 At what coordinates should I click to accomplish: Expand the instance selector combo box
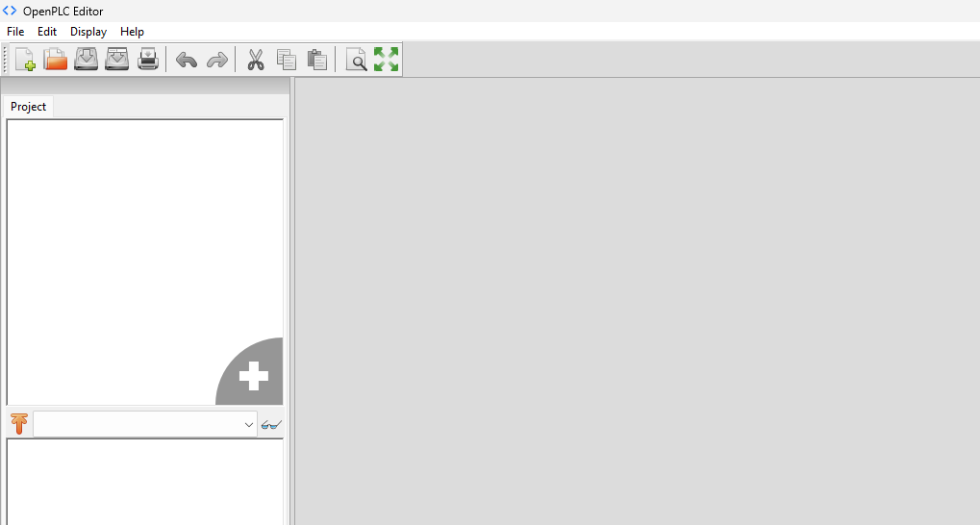click(x=248, y=424)
